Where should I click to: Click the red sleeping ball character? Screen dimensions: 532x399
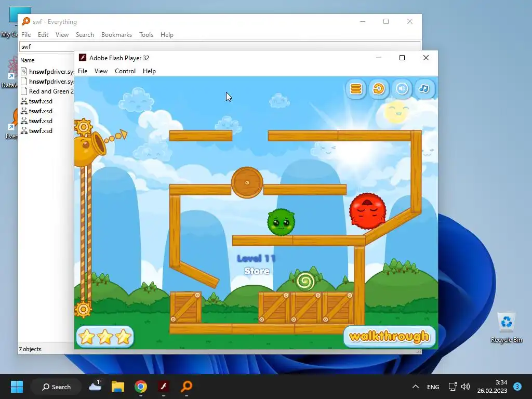(367, 211)
